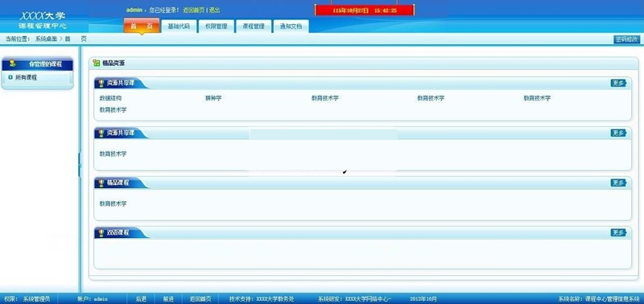Click the icon next to 你管理的课程 sidebar title
Viewport: 644px width, 304px height.
[13, 64]
